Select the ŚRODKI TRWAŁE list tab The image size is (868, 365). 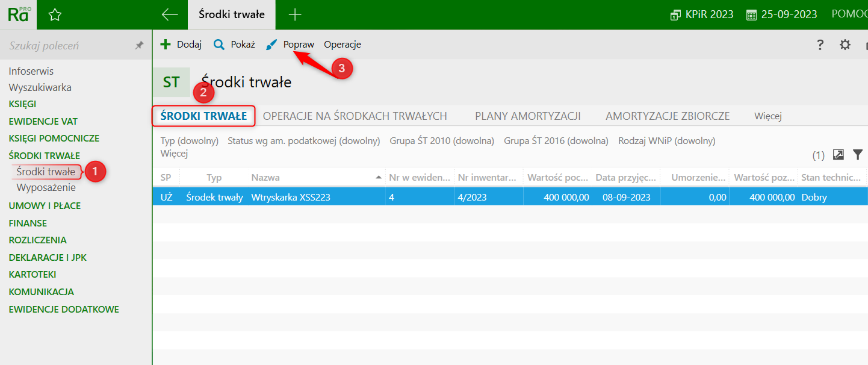(203, 116)
